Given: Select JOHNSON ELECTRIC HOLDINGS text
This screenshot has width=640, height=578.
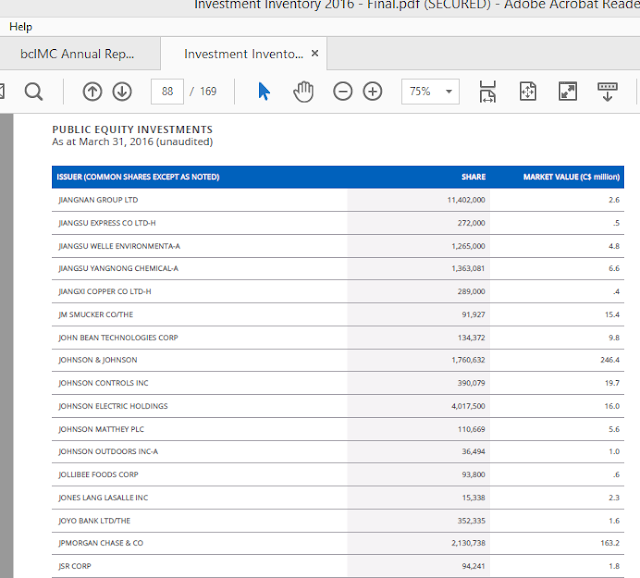Looking at the screenshot, I should coord(113,406).
